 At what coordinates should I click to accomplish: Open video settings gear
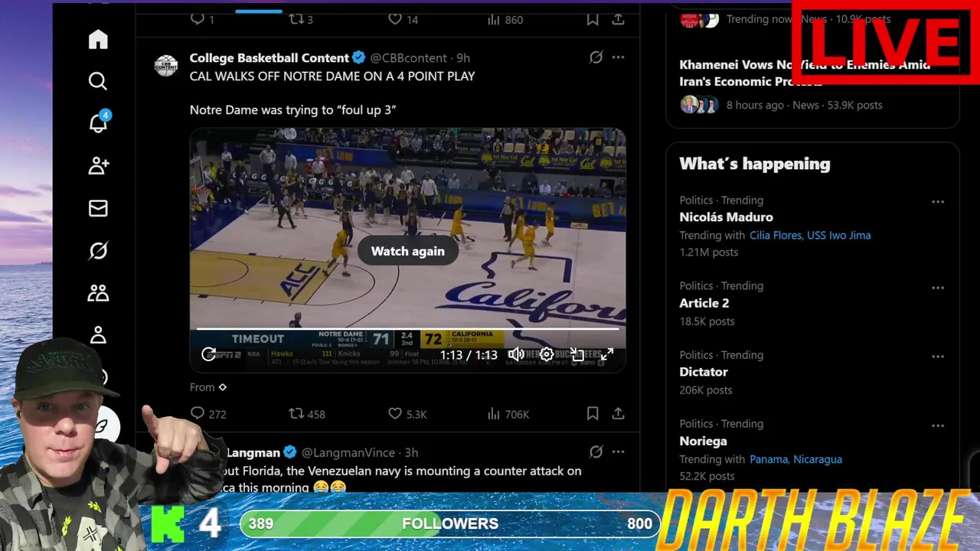(547, 354)
